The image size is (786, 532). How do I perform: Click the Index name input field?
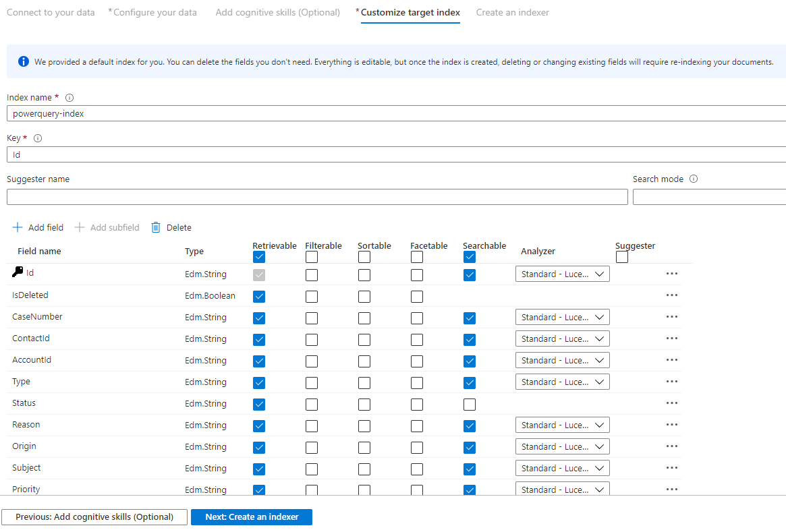pyautogui.click(x=396, y=114)
